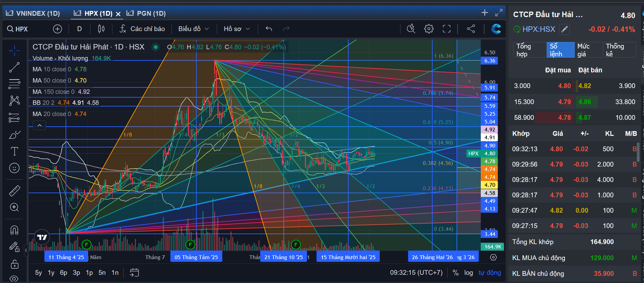Open go-to-date calendar icon

tap(135, 272)
